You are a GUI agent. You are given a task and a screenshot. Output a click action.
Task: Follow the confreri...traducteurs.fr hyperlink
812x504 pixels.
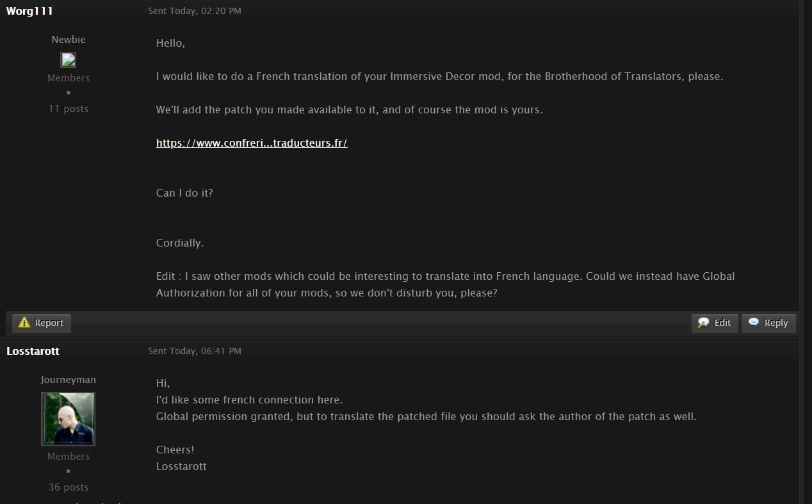(x=252, y=143)
